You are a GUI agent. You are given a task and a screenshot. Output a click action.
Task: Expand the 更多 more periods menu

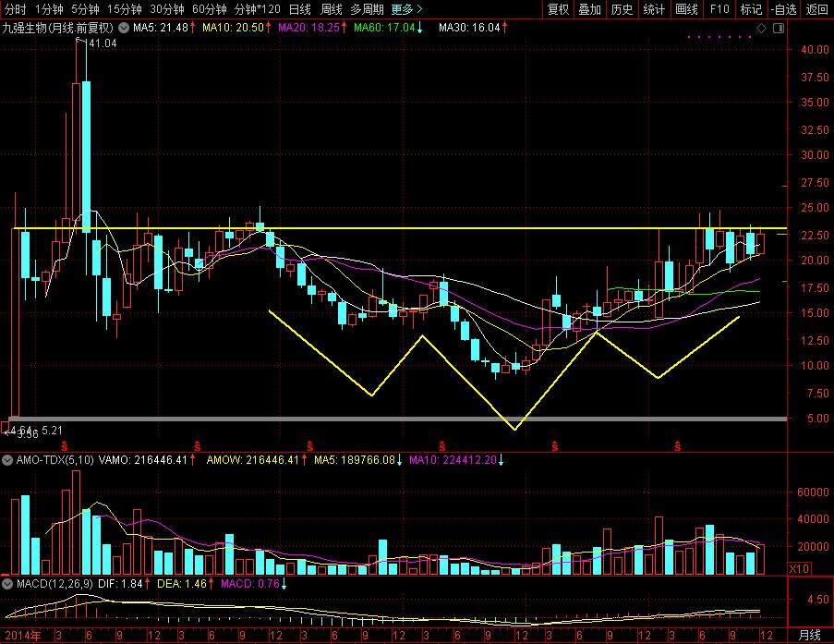[x=407, y=9]
